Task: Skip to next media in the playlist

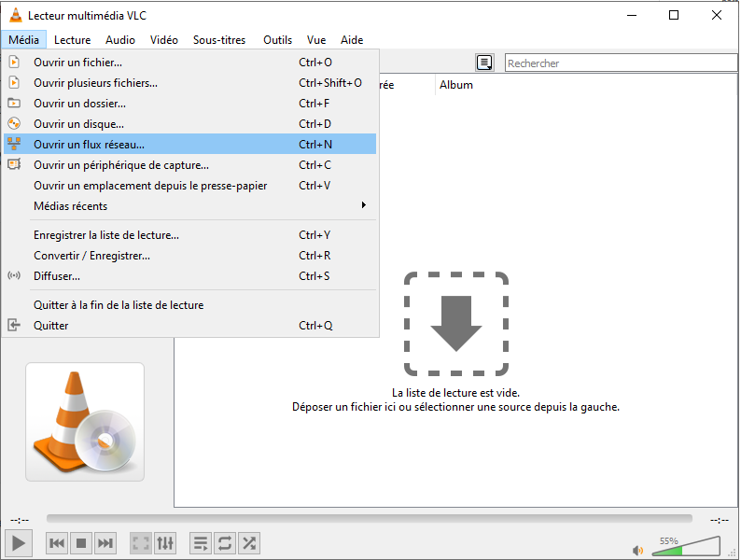Action: click(105, 543)
